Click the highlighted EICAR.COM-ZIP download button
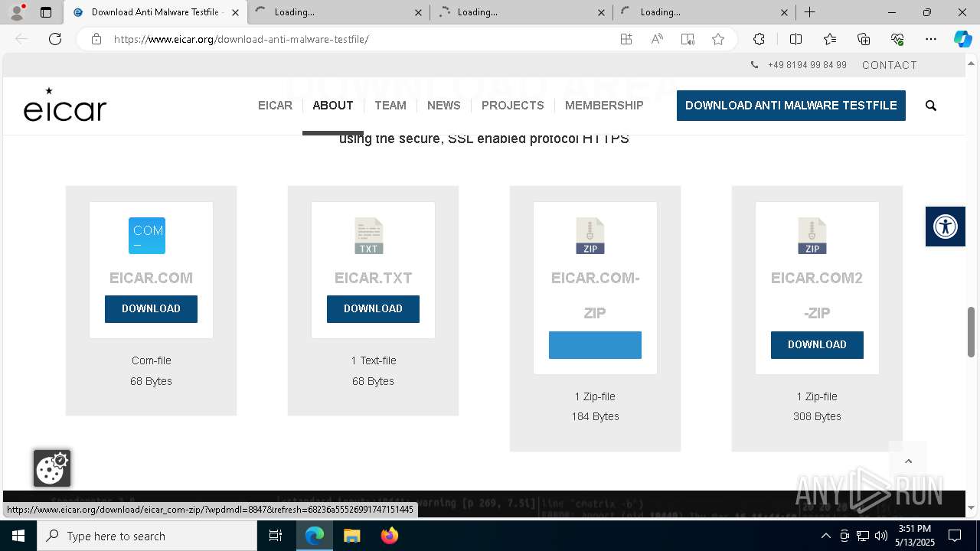Image resolution: width=980 pixels, height=551 pixels. click(595, 344)
